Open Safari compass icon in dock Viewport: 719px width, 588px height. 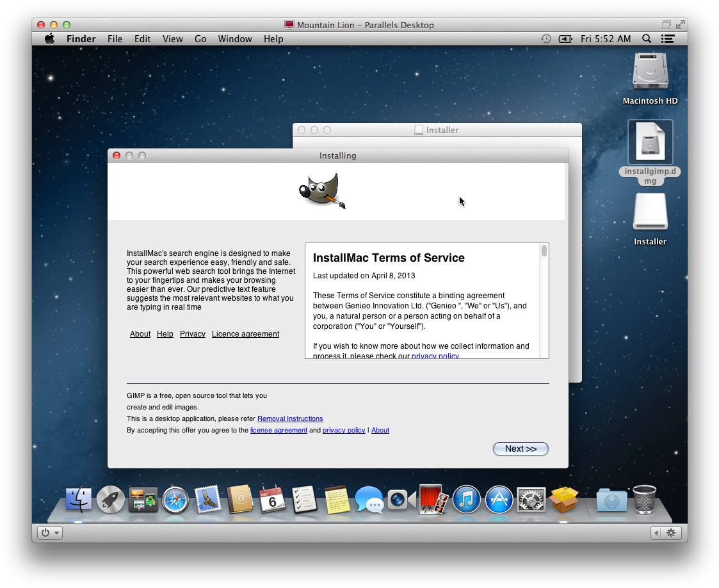[x=175, y=499]
